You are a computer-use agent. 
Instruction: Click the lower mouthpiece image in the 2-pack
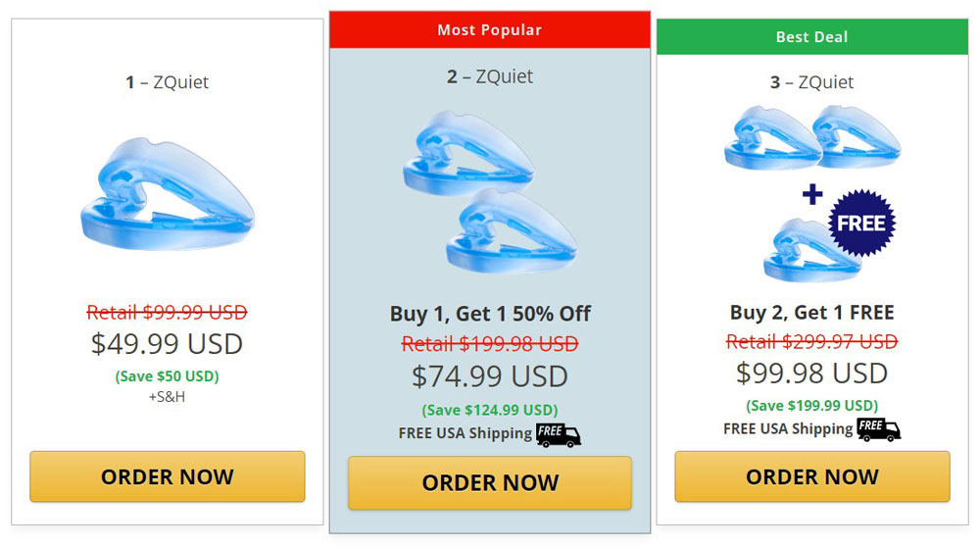click(511, 232)
